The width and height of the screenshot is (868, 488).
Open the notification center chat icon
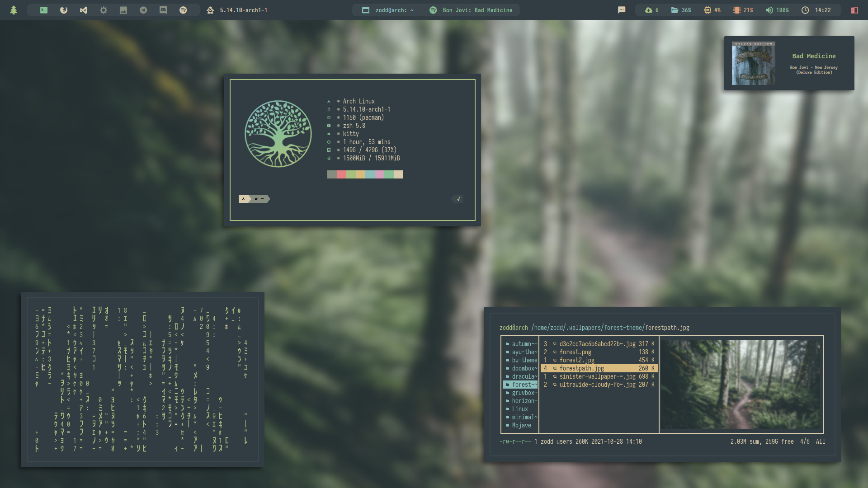click(622, 10)
